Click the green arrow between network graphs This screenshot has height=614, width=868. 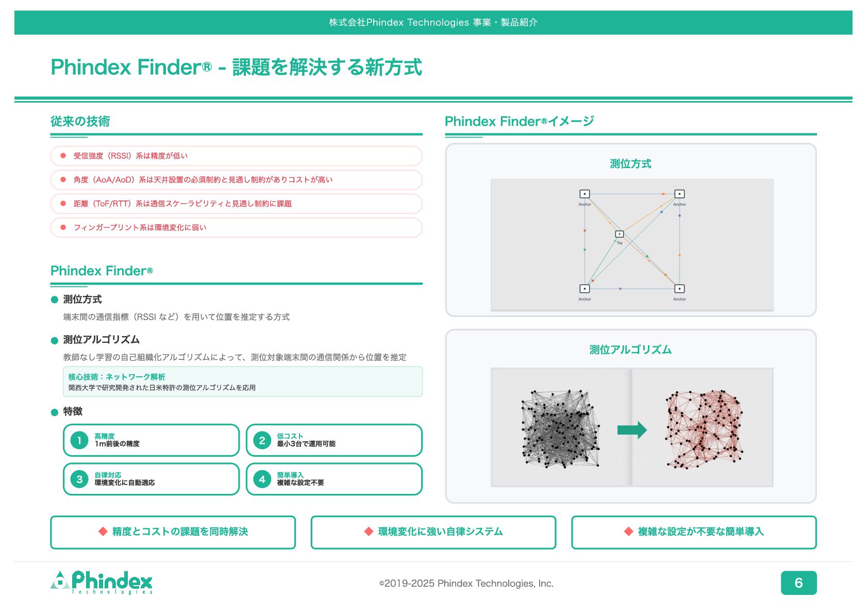pos(632,430)
